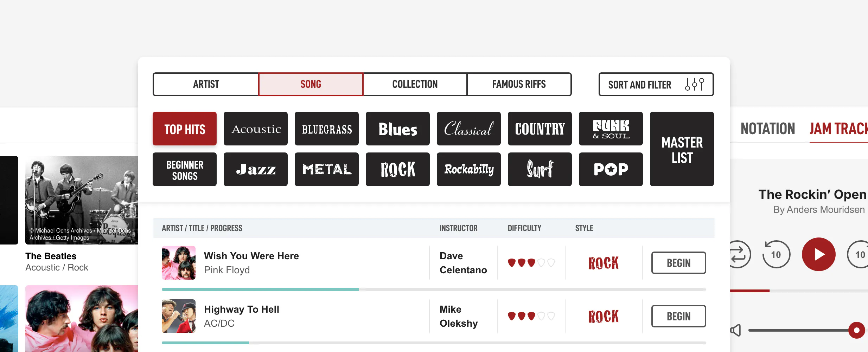Click the Instructor column header
The height and width of the screenshot is (352, 868).
click(x=459, y=228)
